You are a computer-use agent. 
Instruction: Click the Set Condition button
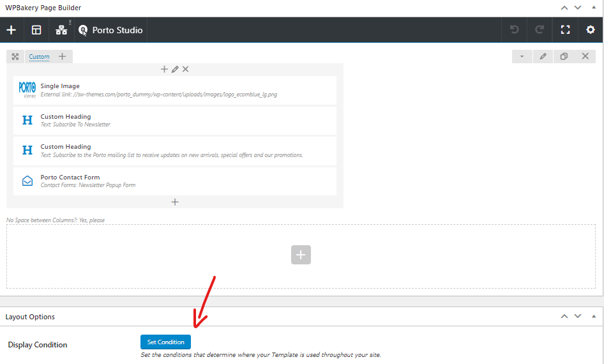pos(165,342)
